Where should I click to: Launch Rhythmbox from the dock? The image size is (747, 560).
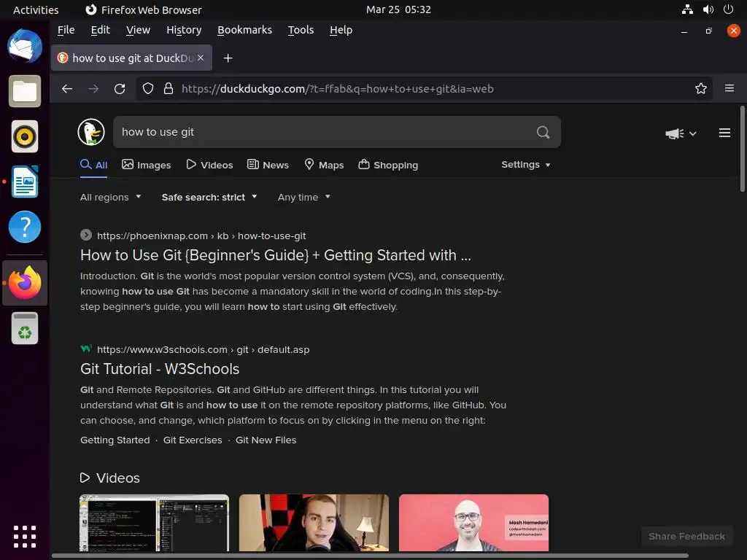25,136
